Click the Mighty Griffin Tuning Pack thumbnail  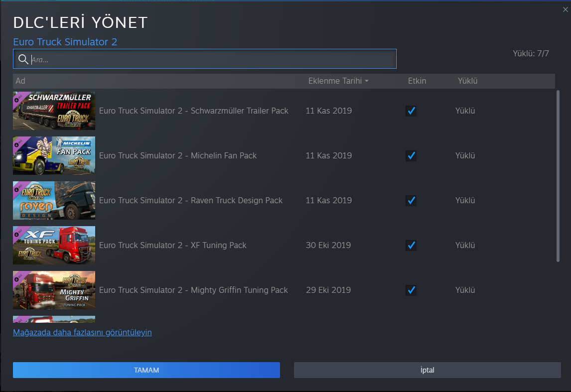click(x=54, y=290)
